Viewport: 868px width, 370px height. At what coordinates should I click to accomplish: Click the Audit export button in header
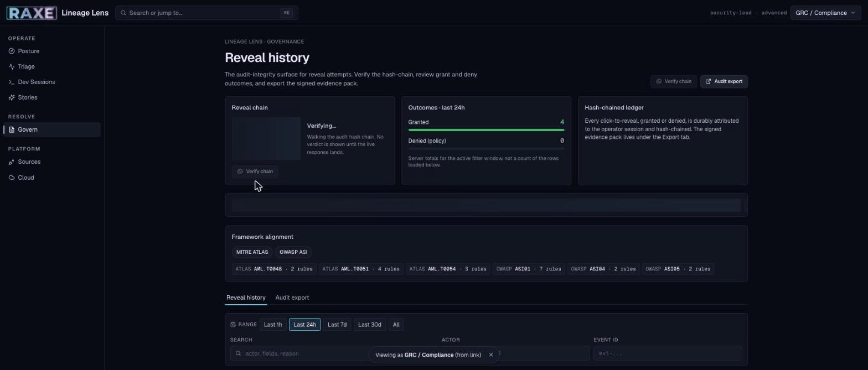pos(724,81)
